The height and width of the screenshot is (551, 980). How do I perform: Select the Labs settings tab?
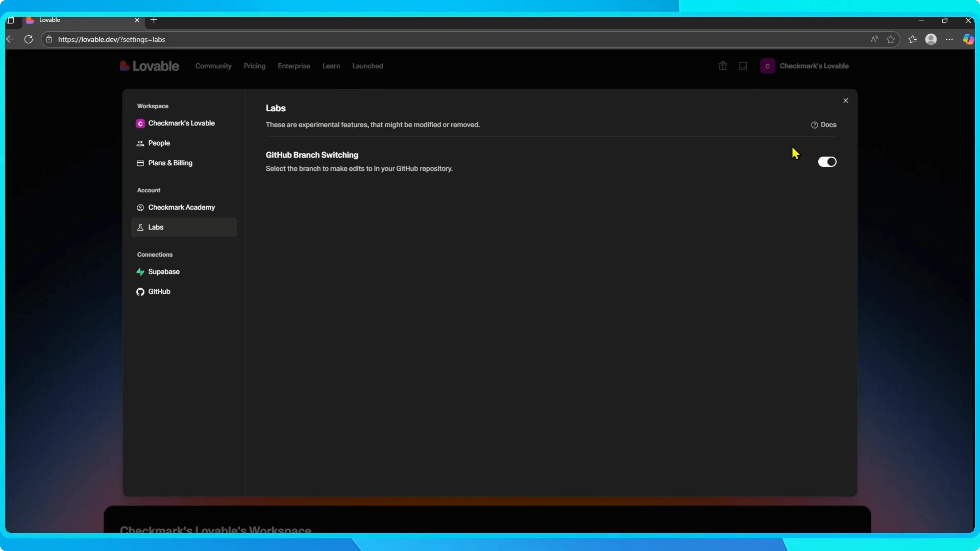click(x=184, y=227)
